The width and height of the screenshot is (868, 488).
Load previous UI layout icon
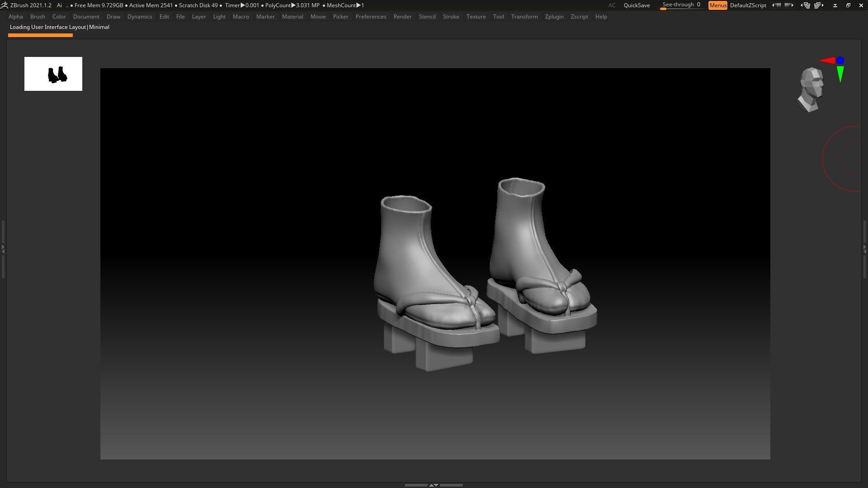pos(805,5)
